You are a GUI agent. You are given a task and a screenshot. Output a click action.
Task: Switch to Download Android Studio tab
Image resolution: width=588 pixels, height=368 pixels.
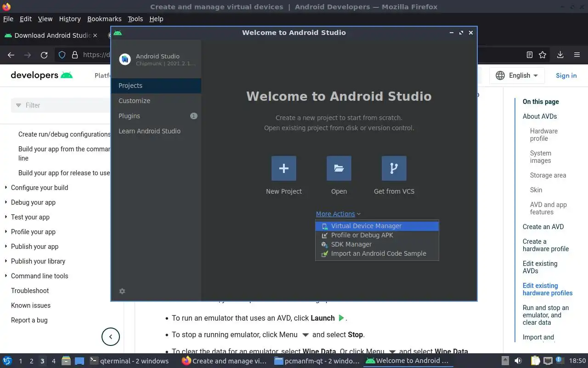(x=51, y=35)
